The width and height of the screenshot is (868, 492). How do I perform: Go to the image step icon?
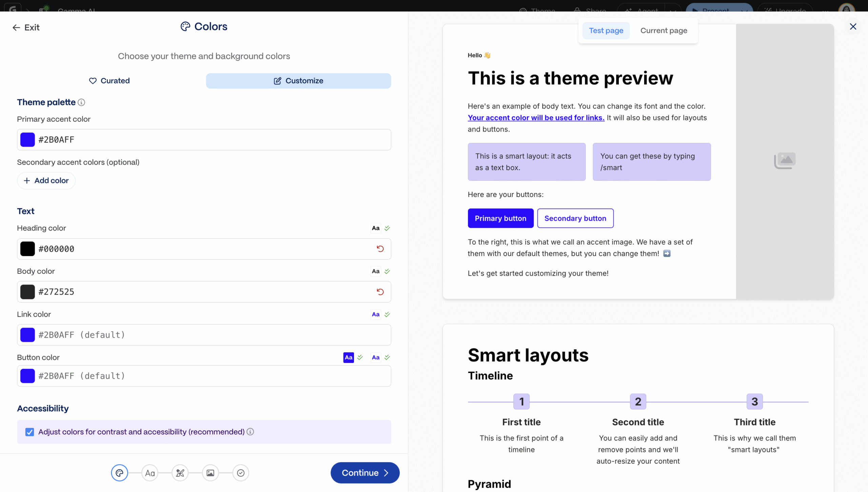pos(210,473)
